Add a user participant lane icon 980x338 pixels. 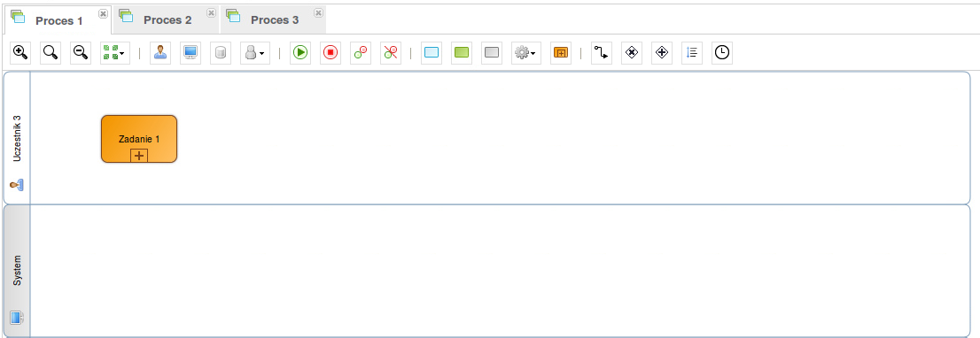[160, 53]
